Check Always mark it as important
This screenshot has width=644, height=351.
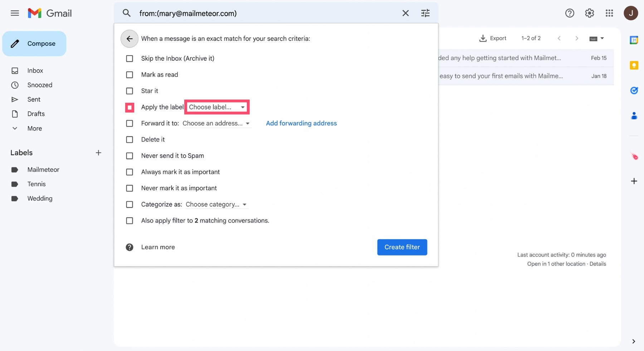[x=130, y=172]
